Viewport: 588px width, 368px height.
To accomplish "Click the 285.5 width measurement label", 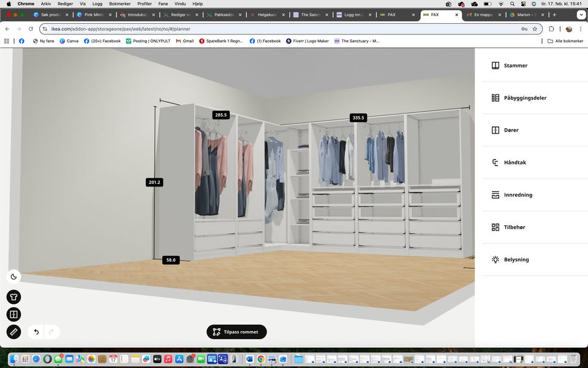I will click(221, 115).
